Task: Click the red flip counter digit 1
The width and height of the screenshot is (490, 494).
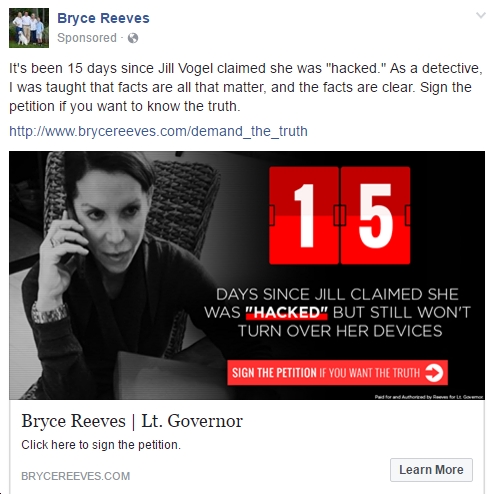Action: 304,216
